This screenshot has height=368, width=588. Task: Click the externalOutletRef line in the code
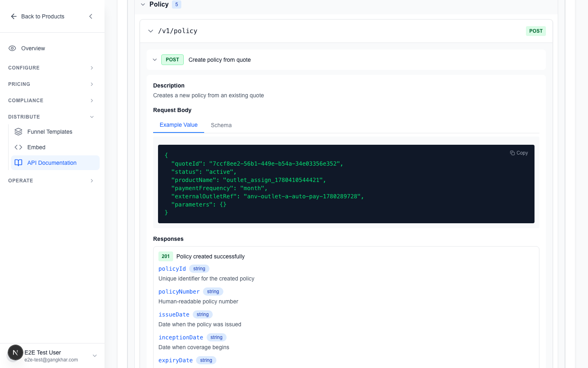point(267,196)
